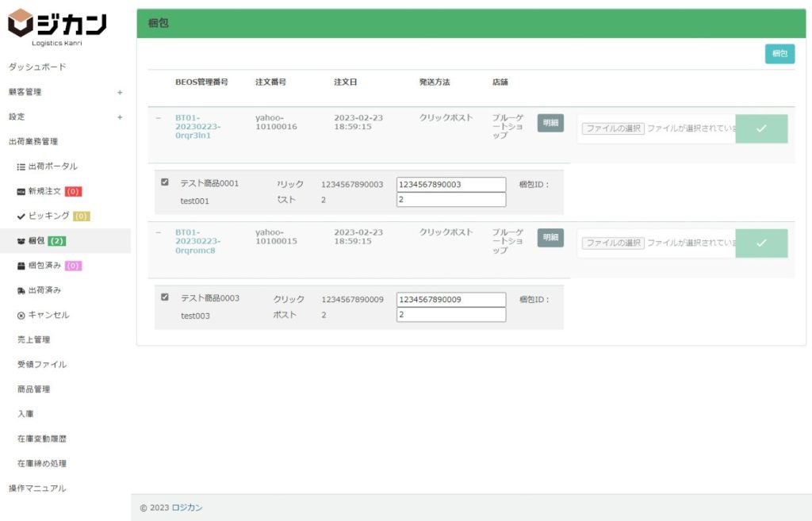Screen dimensions: 812x521
Task: Click green checkmark button for order yahoo-10100015
Action: coord(761,243)
